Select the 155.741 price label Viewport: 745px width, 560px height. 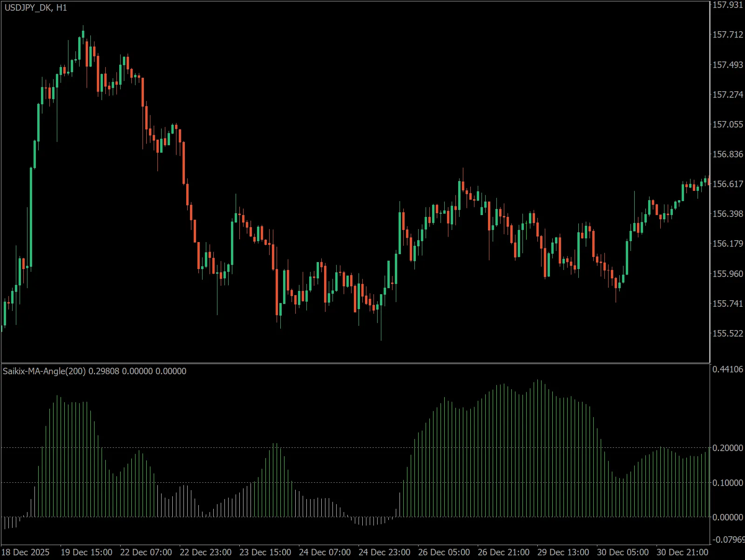(x=728, y=304)
